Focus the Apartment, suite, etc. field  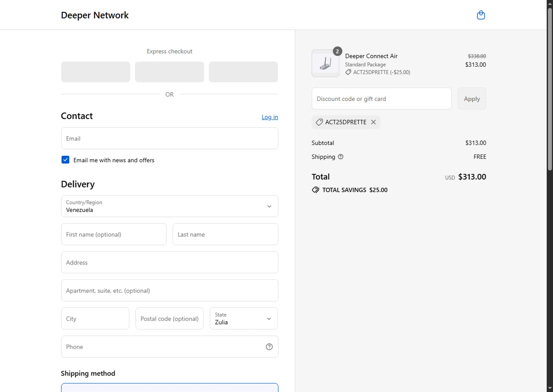point(170,290)
